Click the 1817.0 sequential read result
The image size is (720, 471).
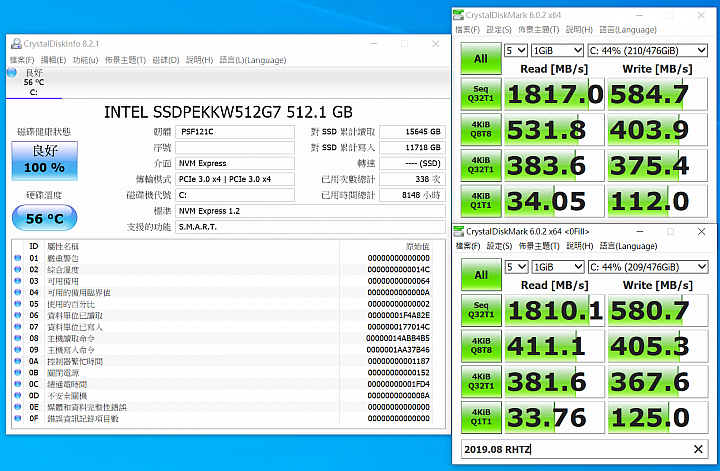click(x=554, y=94)
